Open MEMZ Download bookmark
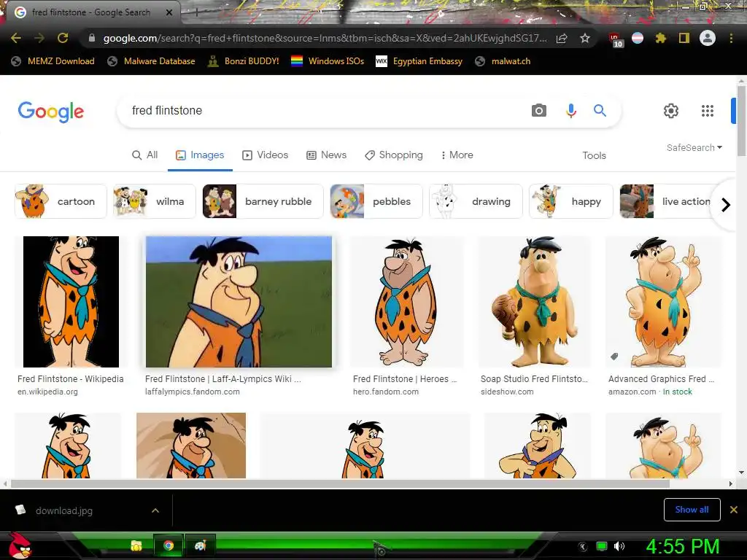The image size is (747, 560). (x=53, y=61)
